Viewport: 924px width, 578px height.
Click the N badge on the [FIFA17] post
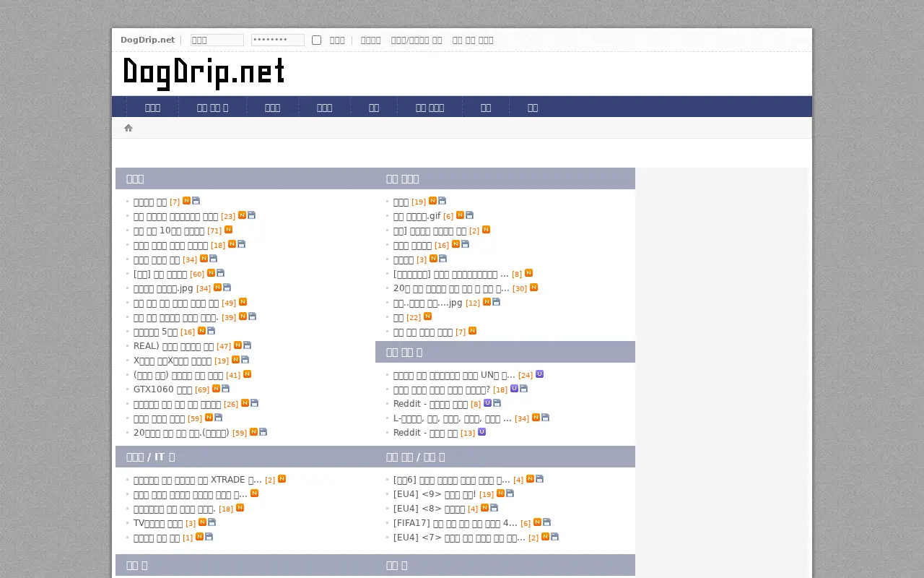pos(537,522)
